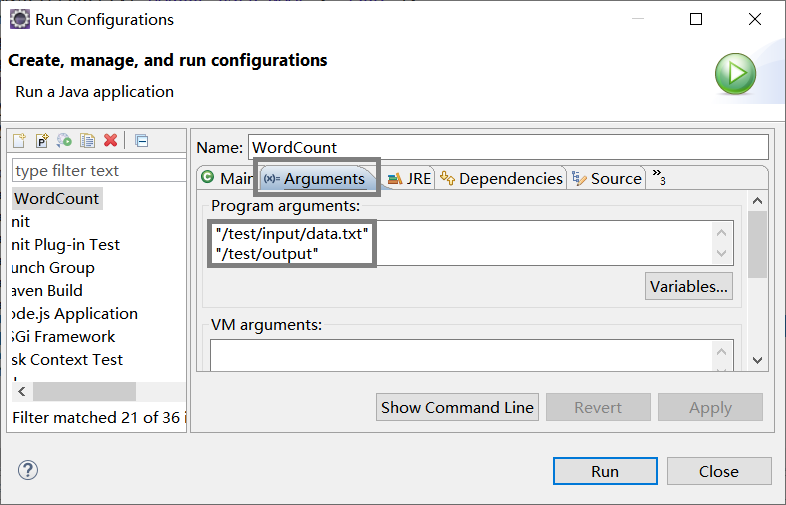Open the help question mark icon
The height and width of the screenshot is (505, 786).
[x=28, y=470]
